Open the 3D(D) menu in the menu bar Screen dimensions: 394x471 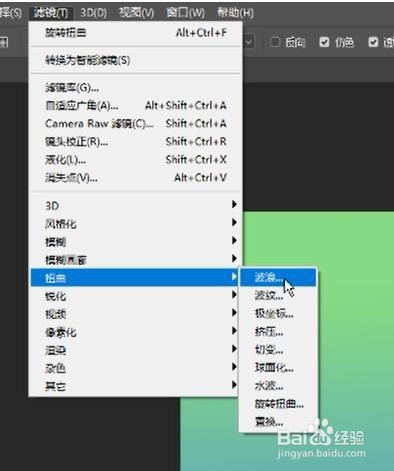pyautogui.click(x=94, y=13)
